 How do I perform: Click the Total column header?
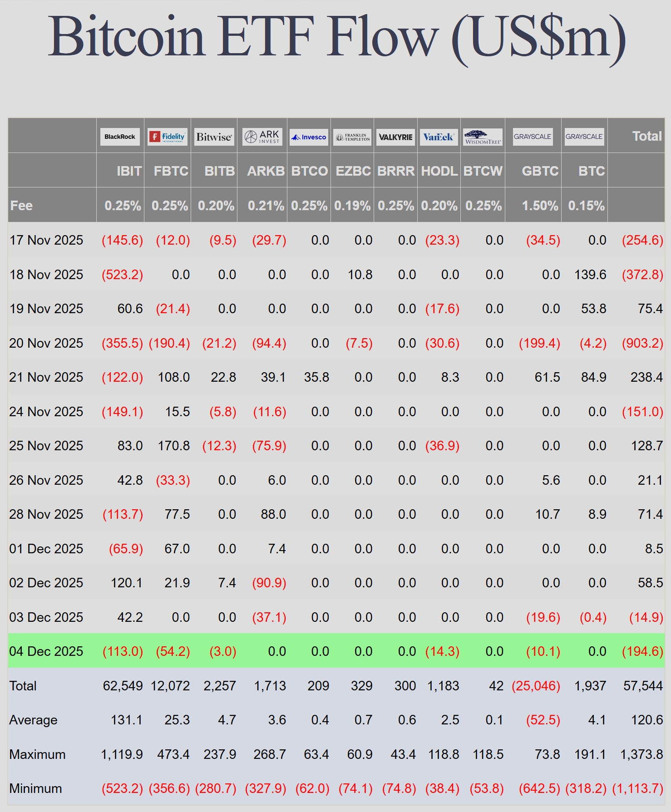click(x=646, y=136)
